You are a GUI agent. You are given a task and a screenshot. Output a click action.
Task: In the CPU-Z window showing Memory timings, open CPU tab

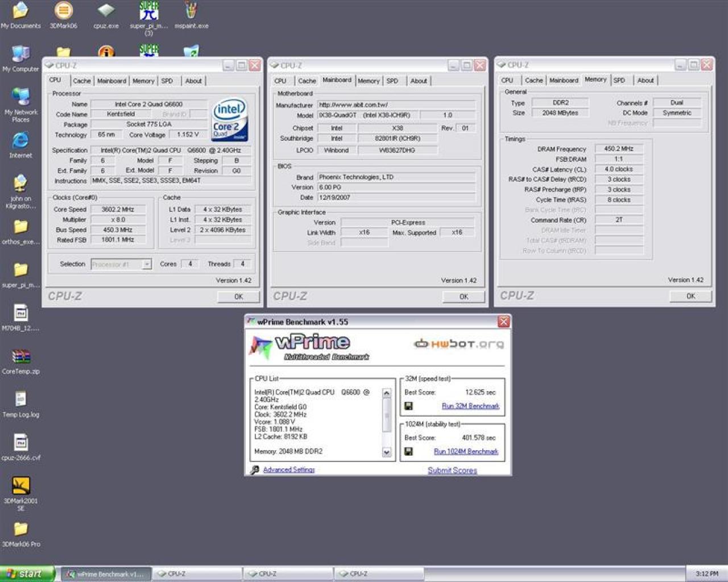tap(507, 80)
